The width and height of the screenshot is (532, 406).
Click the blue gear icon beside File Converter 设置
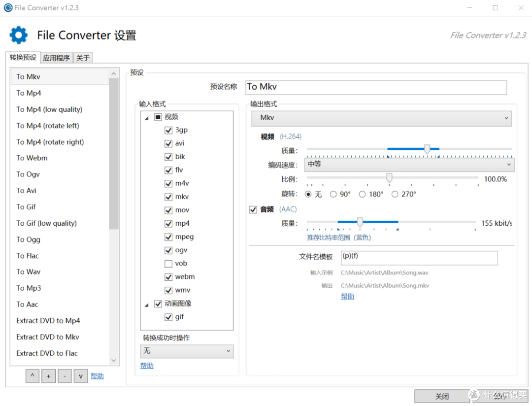click(x=18, y=35)
